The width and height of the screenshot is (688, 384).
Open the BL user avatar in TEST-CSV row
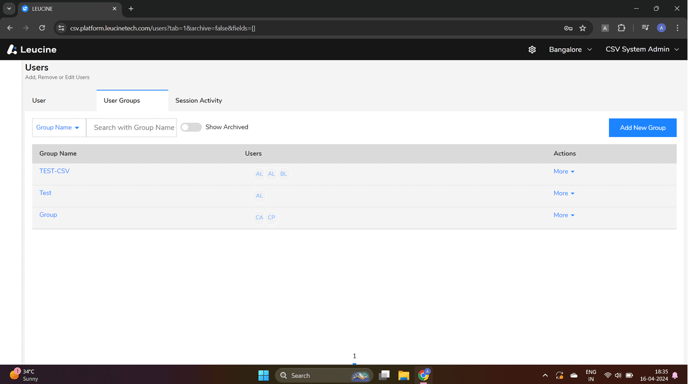tap(283, 174)
